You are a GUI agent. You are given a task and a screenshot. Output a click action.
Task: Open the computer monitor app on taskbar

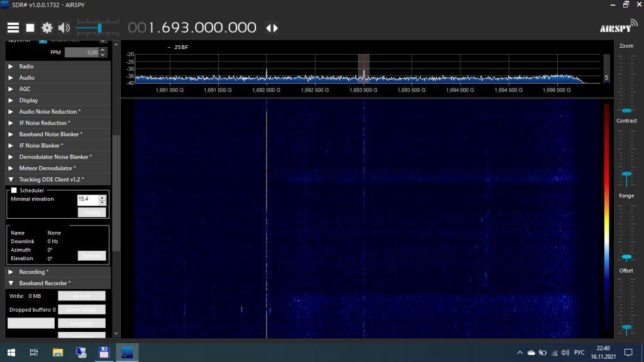click(81, 353)
